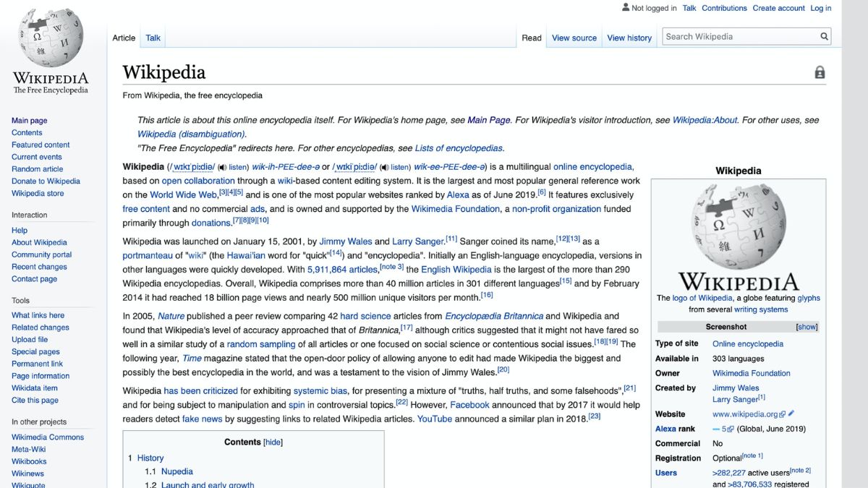
Task: Open Current events in the sidebar
Action: [x=36, y=157]
